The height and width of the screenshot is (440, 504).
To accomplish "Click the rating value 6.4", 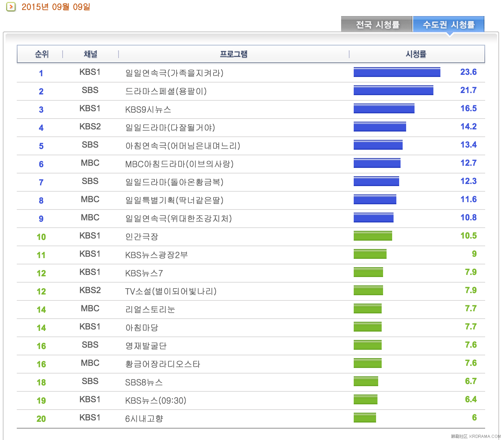I will tap(471, 399).
